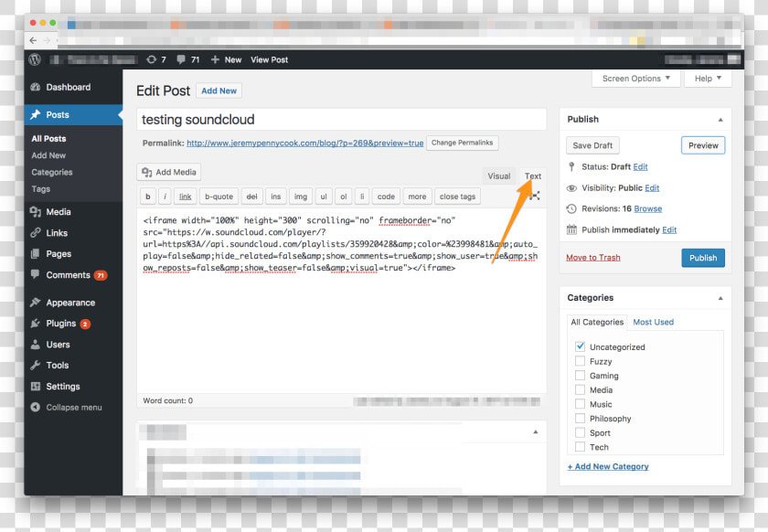
Task: Click the Appearance paintbrush icon
Action: (x=36, y=303)
